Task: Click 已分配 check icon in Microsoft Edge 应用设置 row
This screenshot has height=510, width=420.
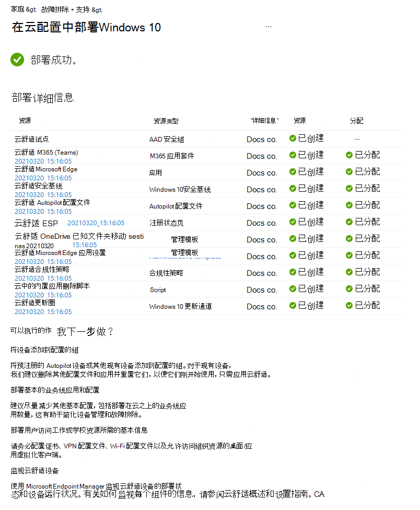Action: pos(349,255)
